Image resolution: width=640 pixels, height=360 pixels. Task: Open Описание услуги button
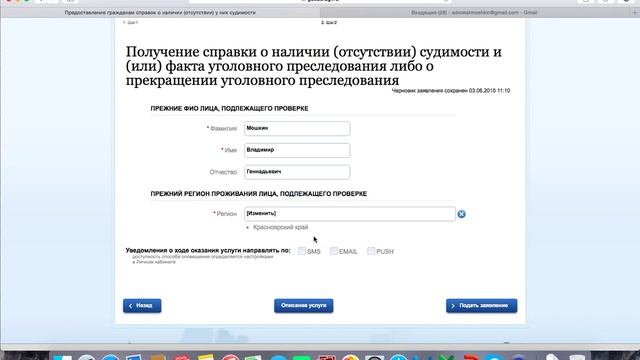tap(304, 306)
